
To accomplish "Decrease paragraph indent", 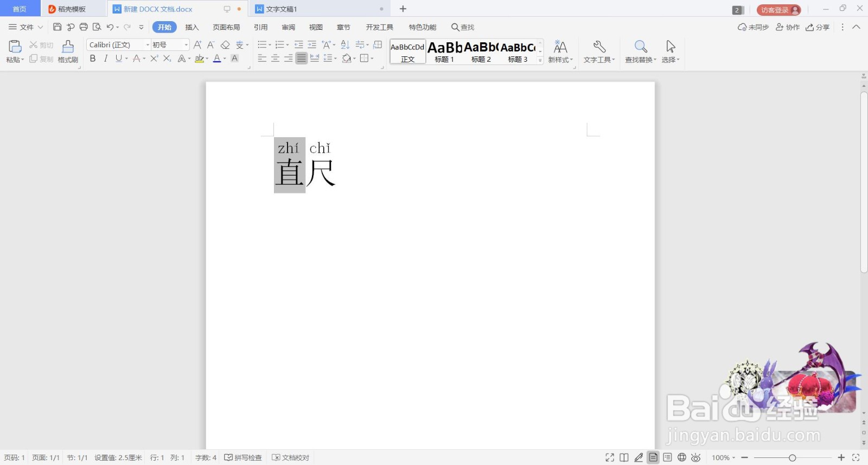I will click(298, 45).
